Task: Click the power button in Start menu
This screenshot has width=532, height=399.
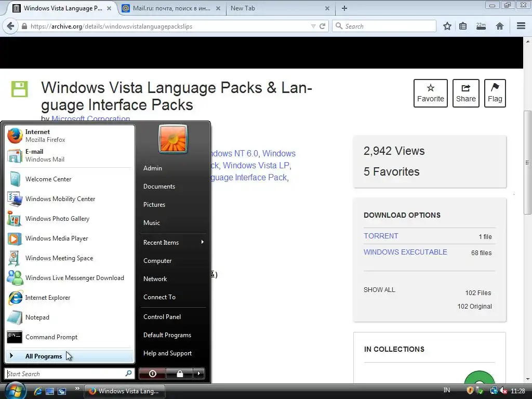Action: point(152,374)
